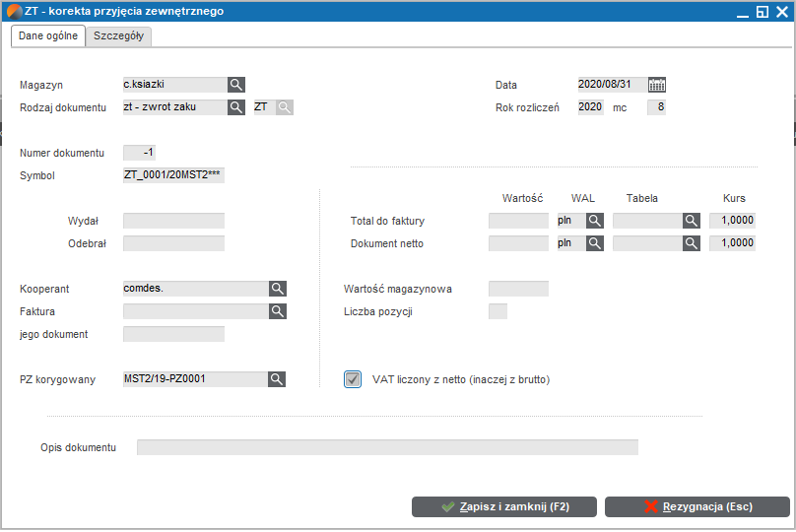Click the ZT code field
796x532 pixels.
point(264,107)
